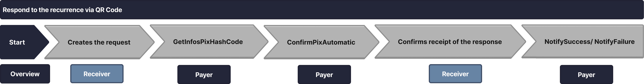Viewport: 644px width, 84px height.
Task: Click Payer label under GetInfosPixHashCode
Action: (204, 74)
